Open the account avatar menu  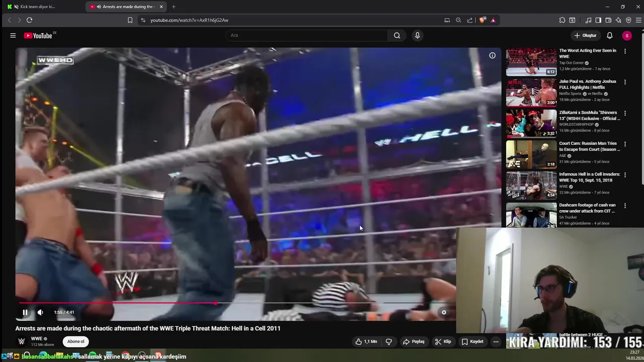(627, 36)
